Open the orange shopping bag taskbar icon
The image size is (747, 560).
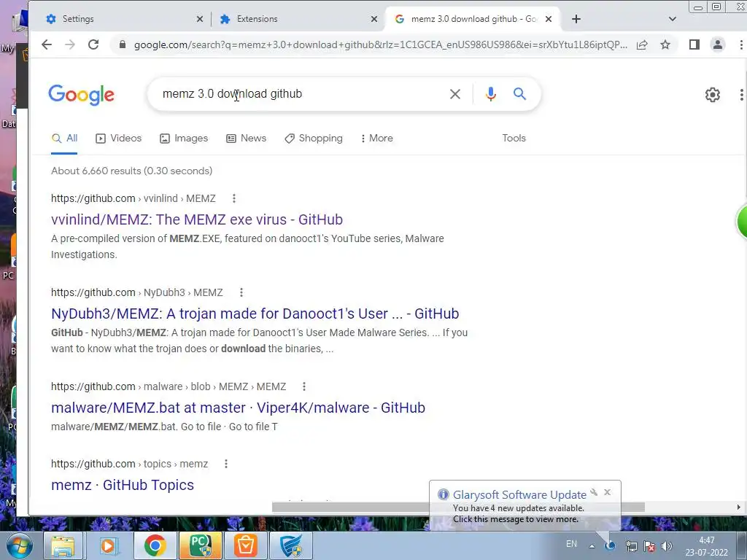[x=246, y=545]
